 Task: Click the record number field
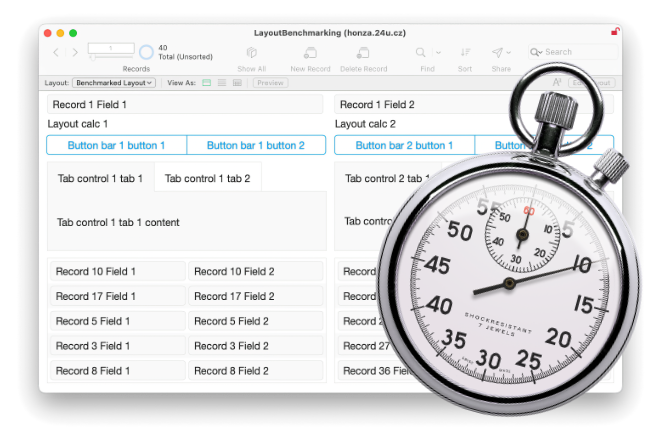(x=111, y=48)
